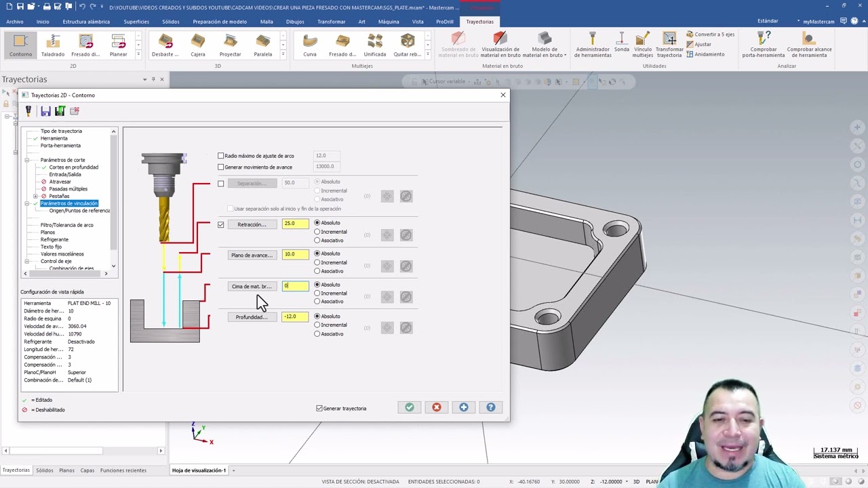Click the Retracción... button
The height and width of the screenshot is (488, 868).
click(251, 224)
